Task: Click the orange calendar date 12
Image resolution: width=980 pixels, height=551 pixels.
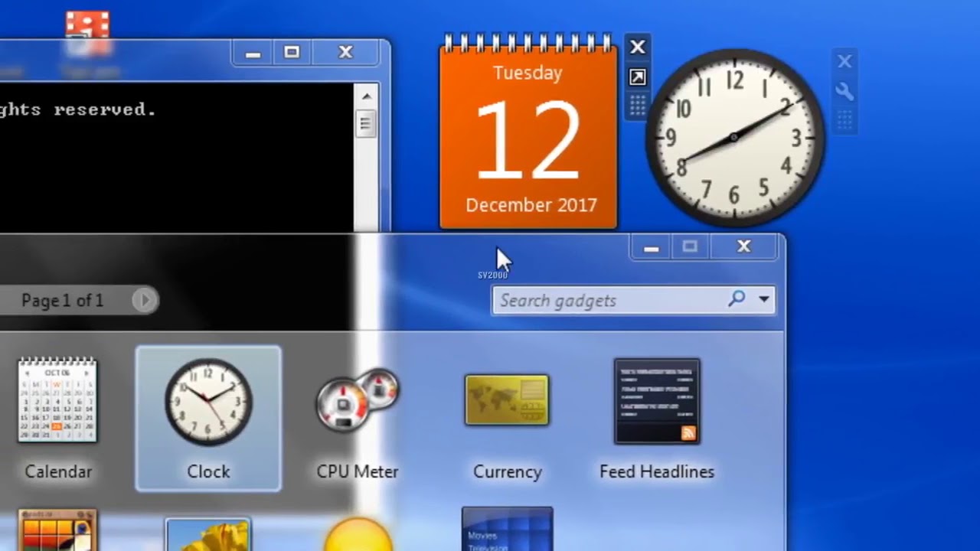Action: pyautogui.click(x=528, y=142)
